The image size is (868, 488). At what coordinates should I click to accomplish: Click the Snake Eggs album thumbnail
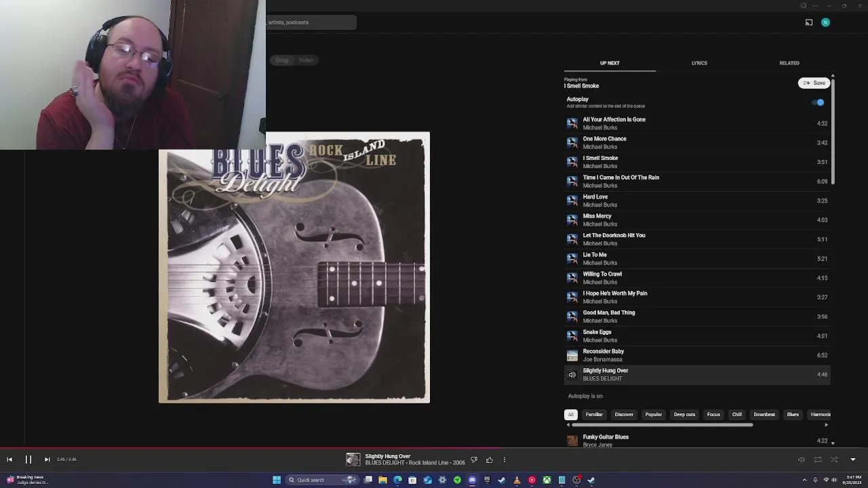pyautogui.click(x=572, y=336)
